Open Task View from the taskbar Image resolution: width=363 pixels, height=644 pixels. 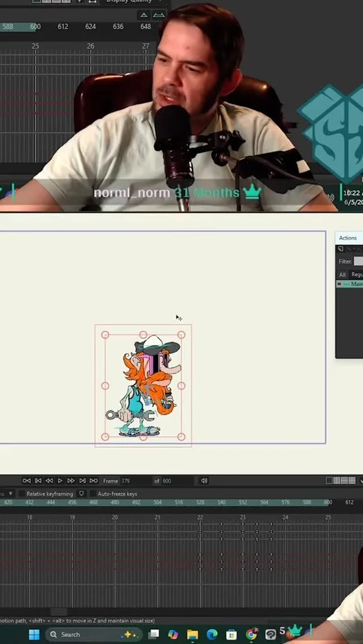pos(154,634)
